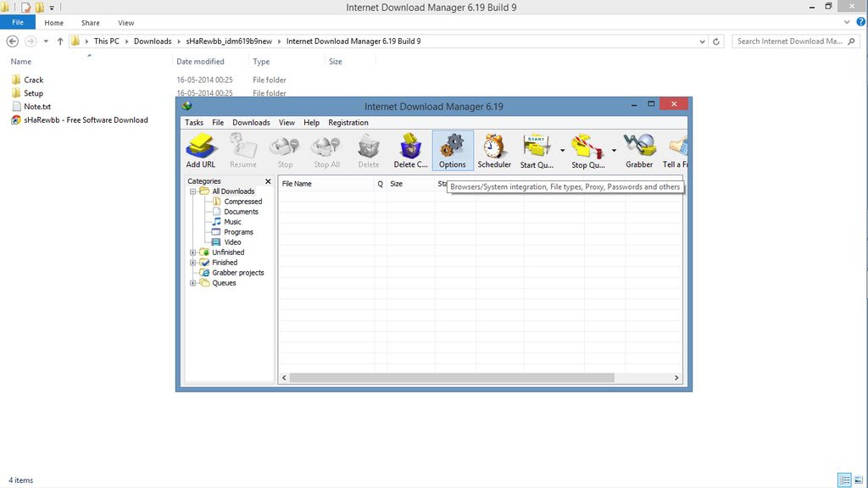This screenshot has width=868, height=488.
Task: Open Options from the IDM toolbar
Action: click(x=453, y=151)
